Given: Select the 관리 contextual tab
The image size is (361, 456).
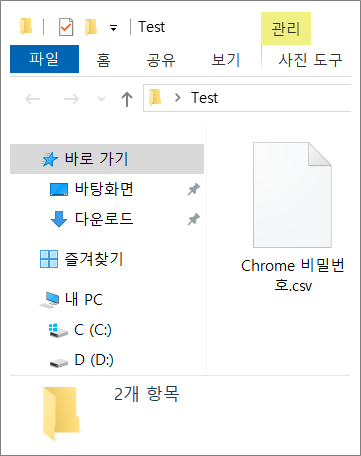Looking at the screenshot, I should pyautogui.click(x=286, y=29).
